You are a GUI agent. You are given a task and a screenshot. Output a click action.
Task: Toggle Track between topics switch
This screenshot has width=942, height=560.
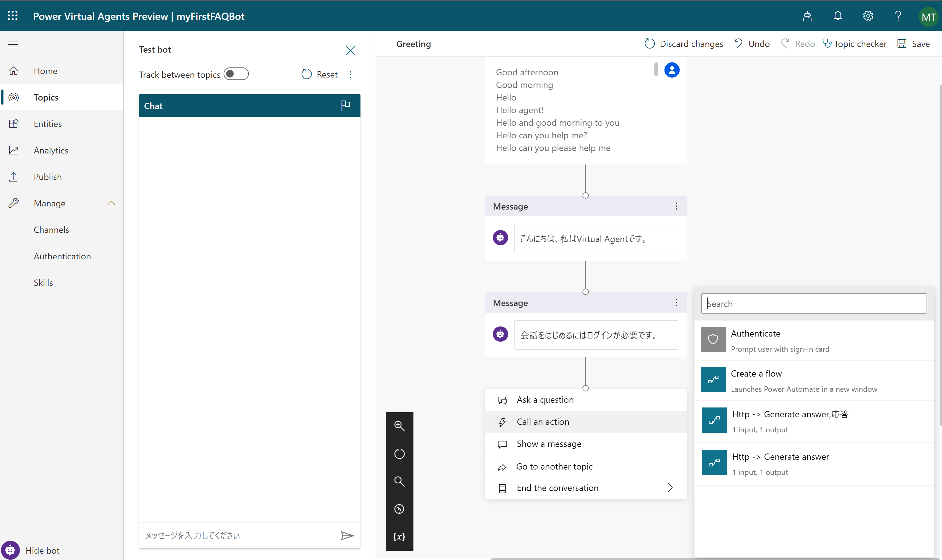click(x=236, y=74)
